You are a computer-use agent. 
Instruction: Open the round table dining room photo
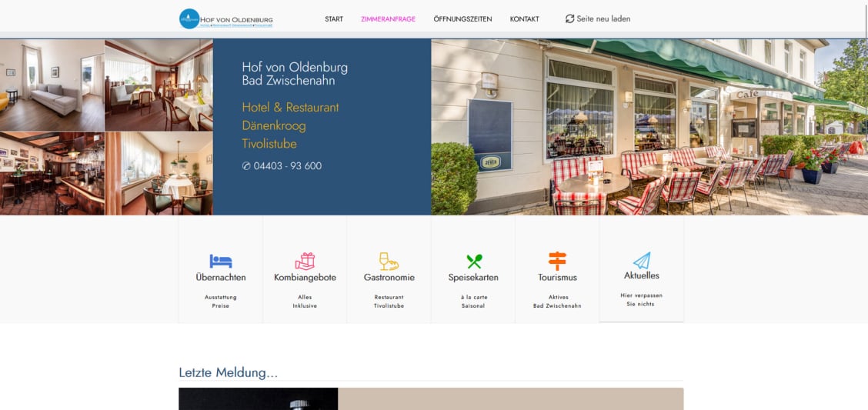[x=159, y=173]
